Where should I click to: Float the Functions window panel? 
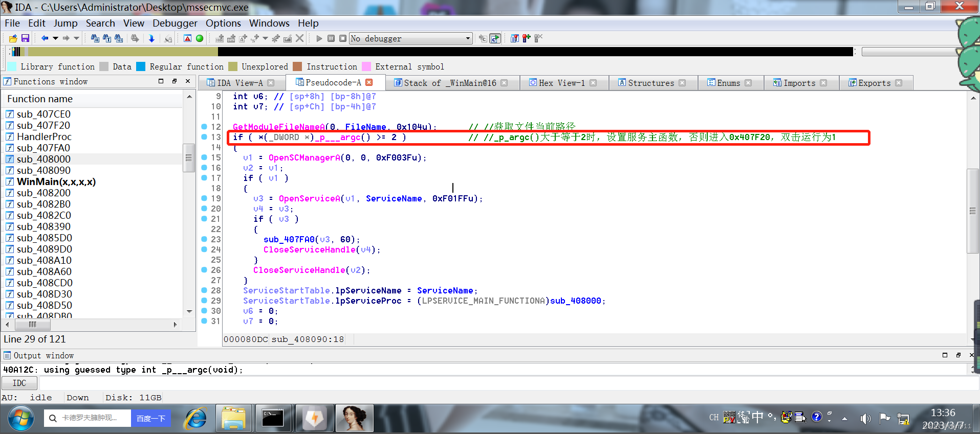click(x=174, y=81)
